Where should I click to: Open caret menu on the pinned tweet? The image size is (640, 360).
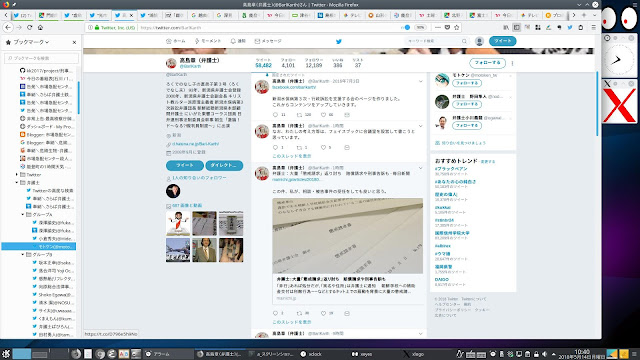[420, 82]
